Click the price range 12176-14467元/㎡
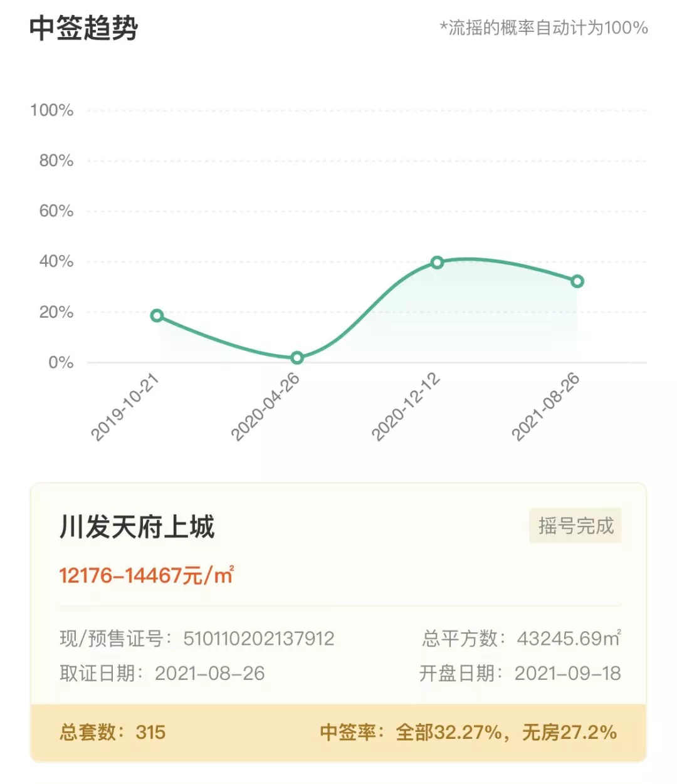Image resolution: width=677 pixels, height=784 pixels. click(x=147, y=575)
